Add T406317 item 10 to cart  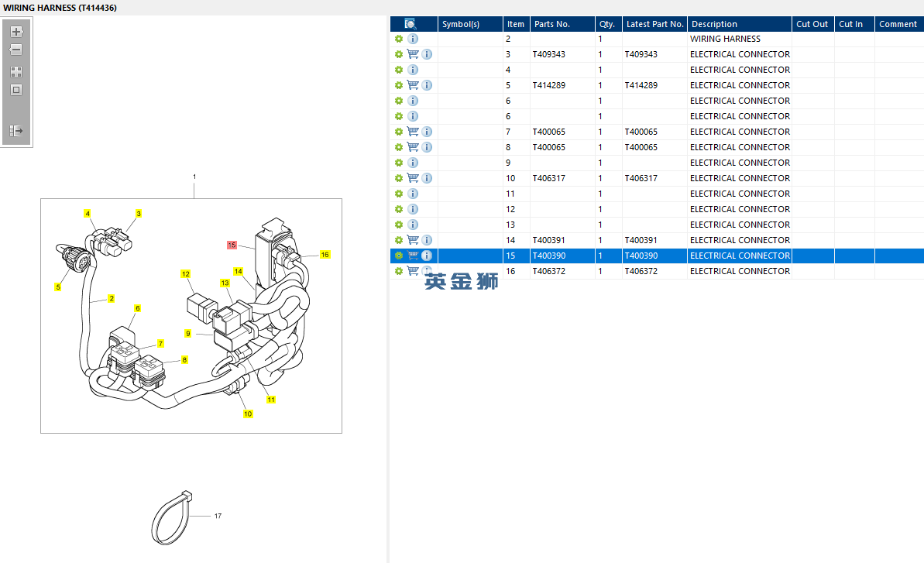tap(413, 178)
